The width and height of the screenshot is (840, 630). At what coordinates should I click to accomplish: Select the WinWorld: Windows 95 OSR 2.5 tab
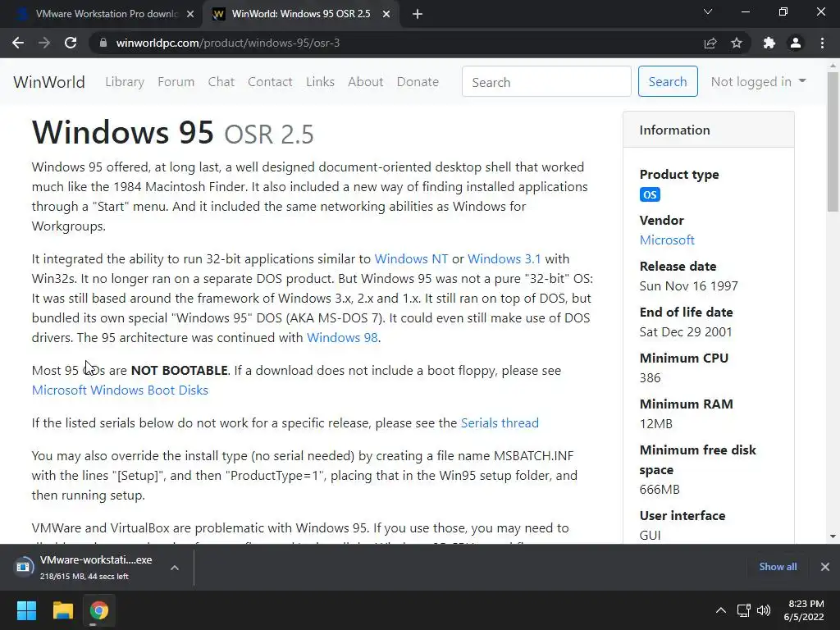300,14
